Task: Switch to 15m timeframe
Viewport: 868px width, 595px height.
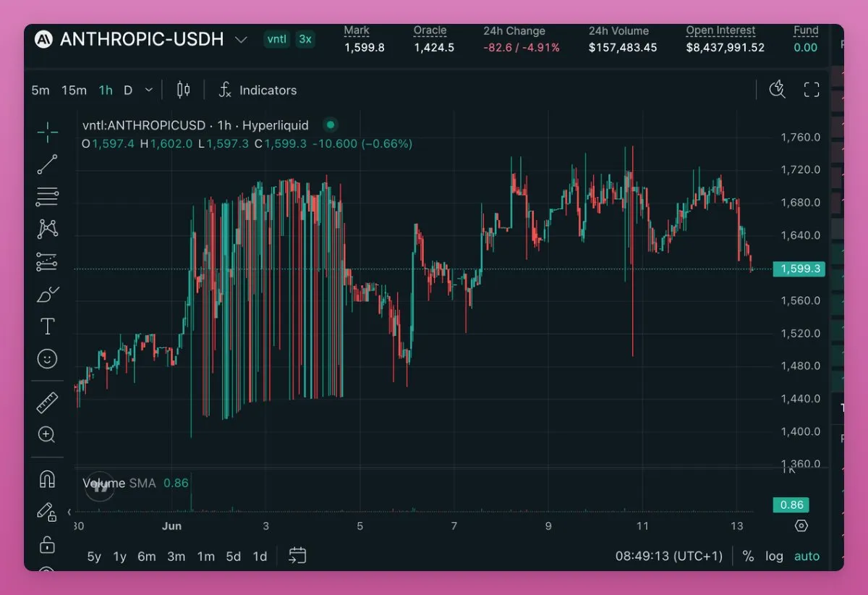Action: (74, 90)
